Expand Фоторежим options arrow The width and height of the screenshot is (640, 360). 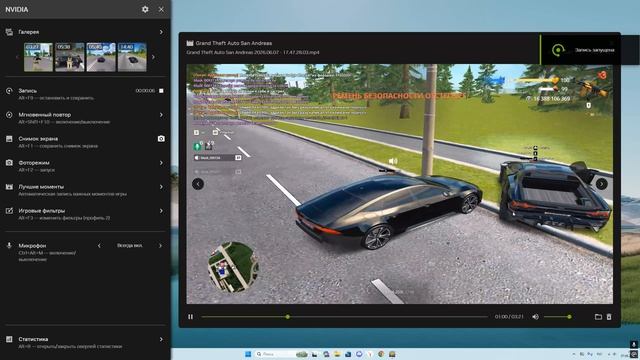click(161, 162)
